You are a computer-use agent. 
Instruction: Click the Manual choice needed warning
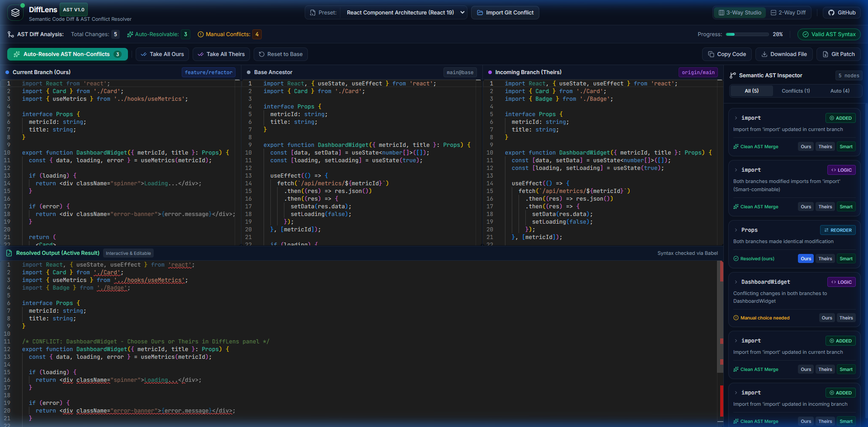tap(761, 318)
